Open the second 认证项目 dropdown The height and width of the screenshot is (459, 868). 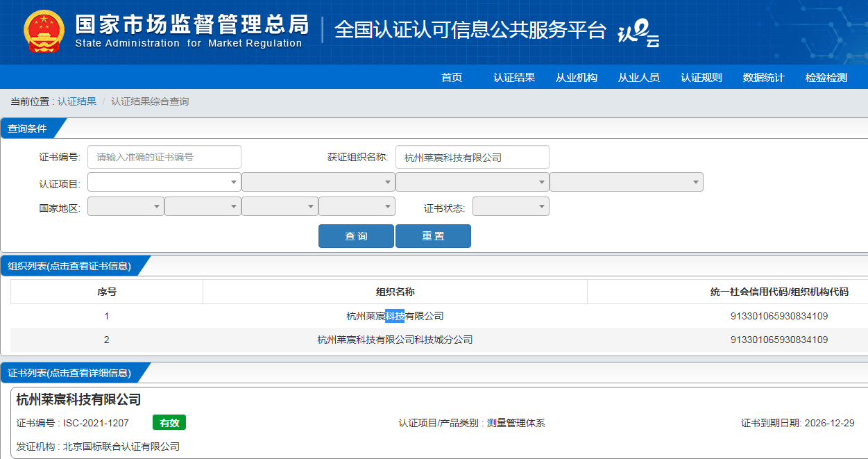point(318,182)
